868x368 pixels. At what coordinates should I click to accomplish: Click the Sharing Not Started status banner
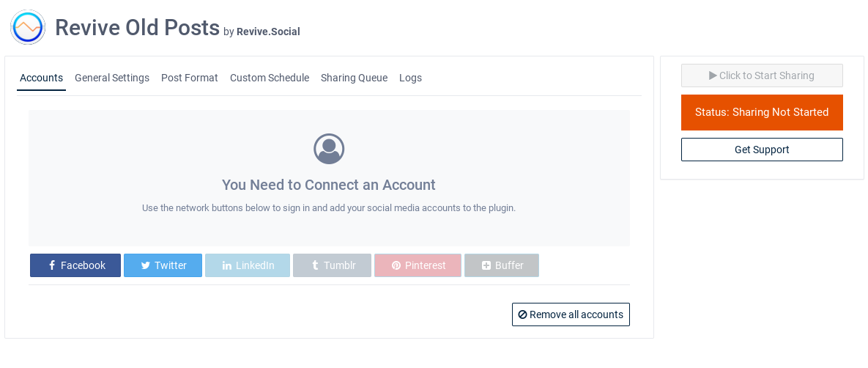[762, 112]
